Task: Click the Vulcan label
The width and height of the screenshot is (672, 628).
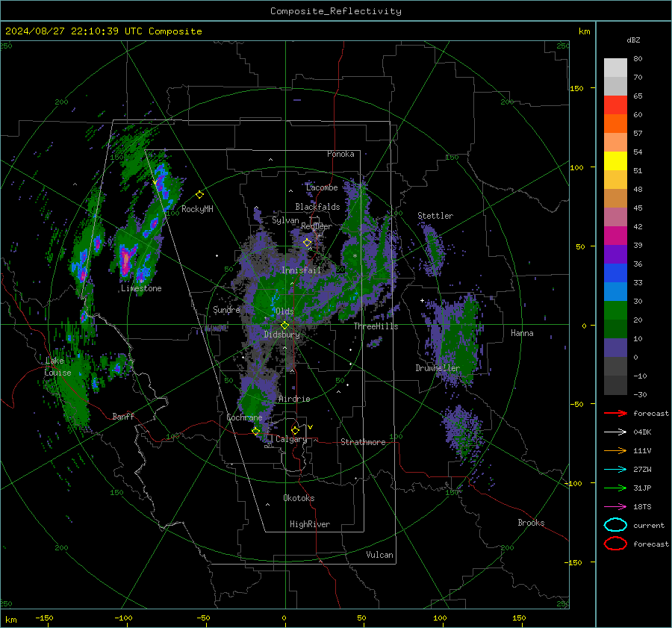Action: coord(380,555)
